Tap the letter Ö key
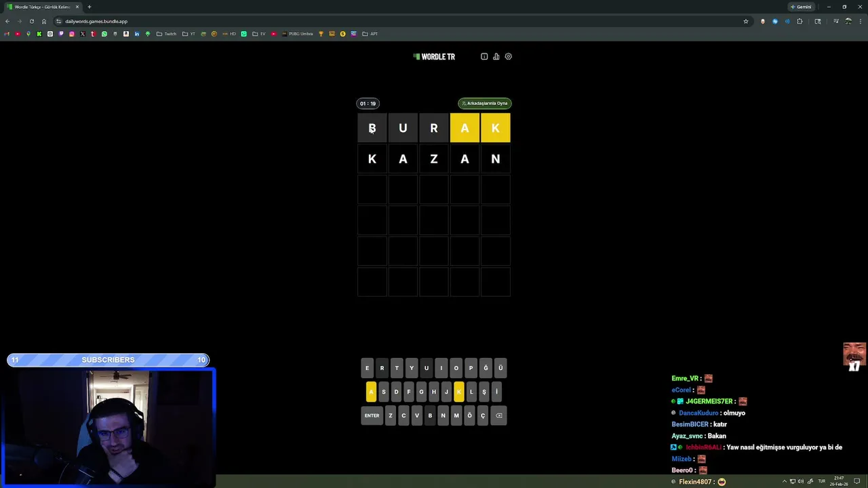The width and height of the screenshot is (868, 488). point(469,415)
